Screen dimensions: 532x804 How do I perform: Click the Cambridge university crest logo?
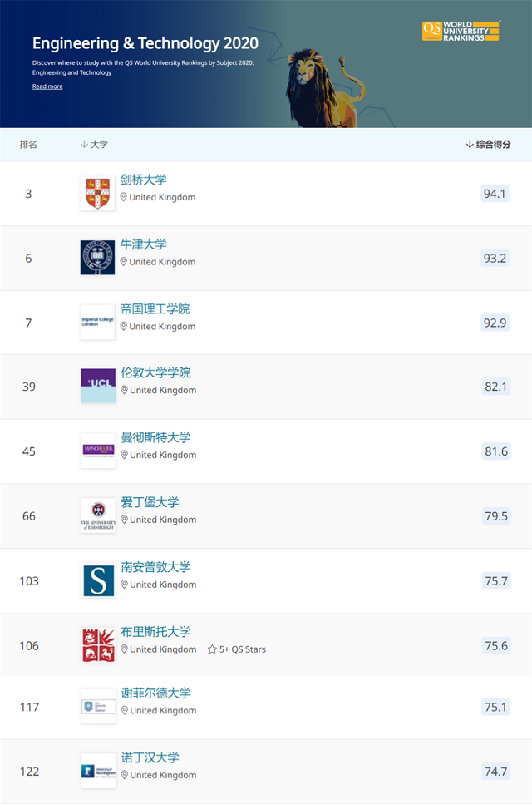coord(97,193)
